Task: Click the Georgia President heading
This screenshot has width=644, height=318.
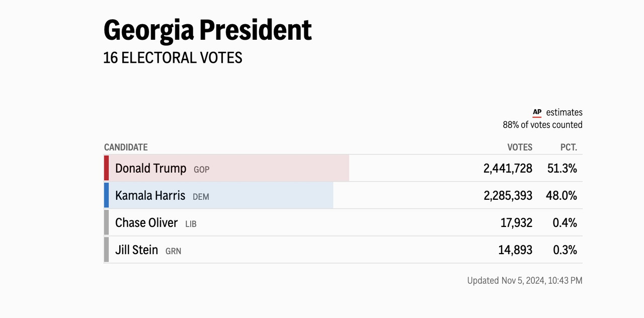Action: click(x=207, y=30)
